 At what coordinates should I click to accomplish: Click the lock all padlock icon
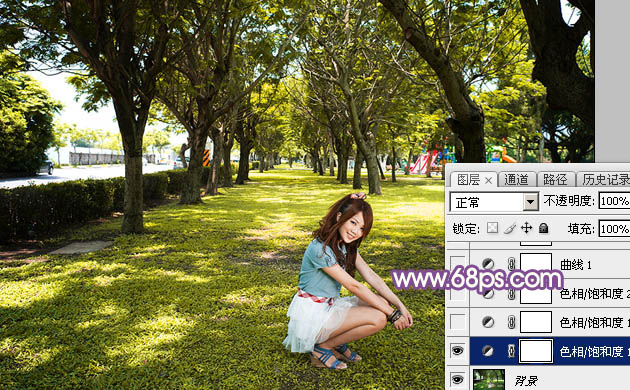543,228
